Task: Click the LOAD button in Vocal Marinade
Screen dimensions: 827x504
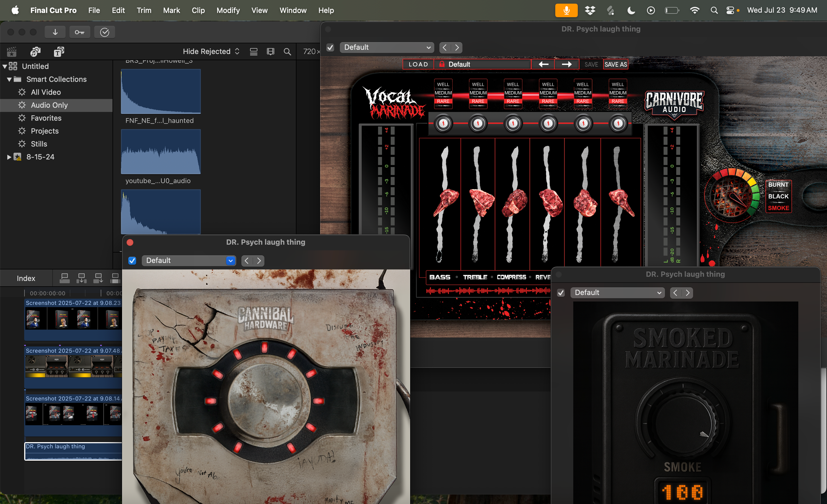Action: pos(418,64)
